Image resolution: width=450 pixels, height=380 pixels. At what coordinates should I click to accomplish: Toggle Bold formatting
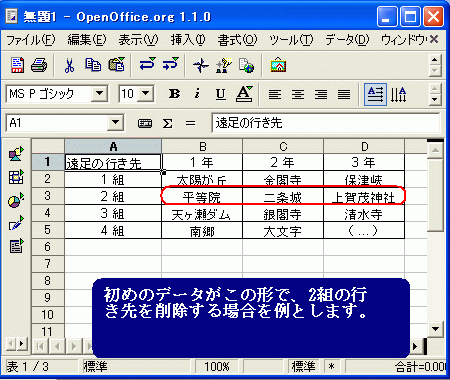(174, 94)
